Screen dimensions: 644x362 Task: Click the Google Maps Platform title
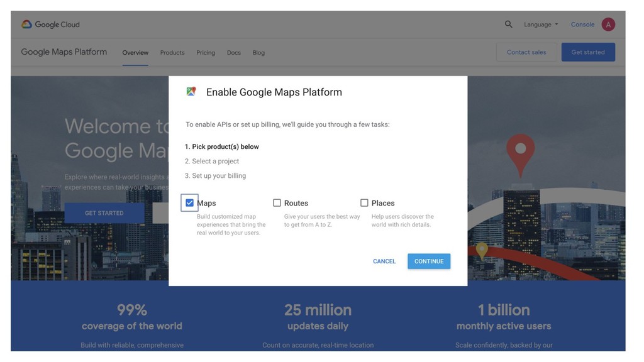(64, 52)
